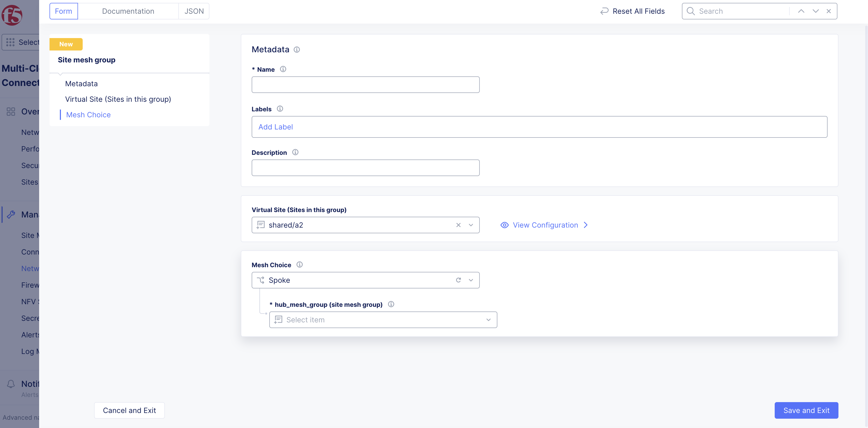Click the Mesh Choice info icon

(x=300, y=265)
